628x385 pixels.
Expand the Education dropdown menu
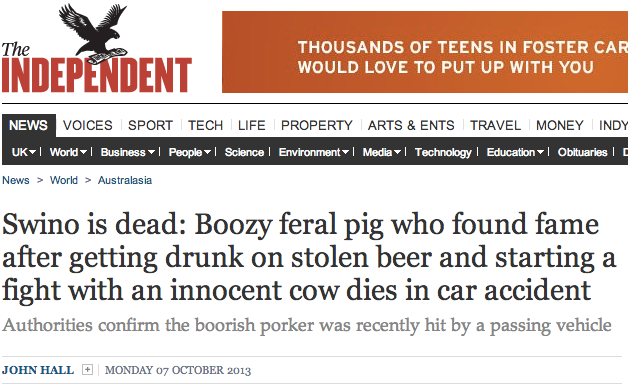tap(540, 152)
